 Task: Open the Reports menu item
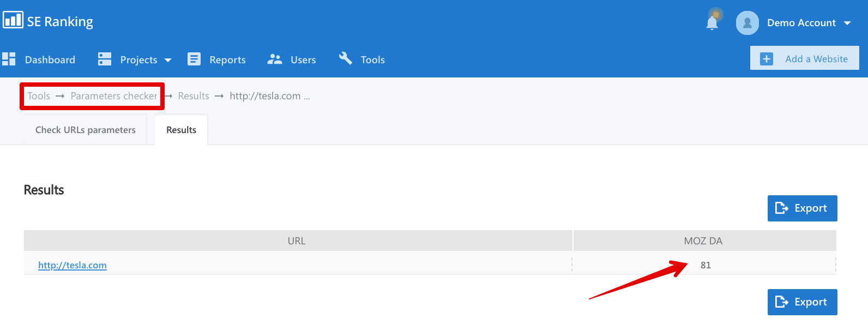pos(216,59)
